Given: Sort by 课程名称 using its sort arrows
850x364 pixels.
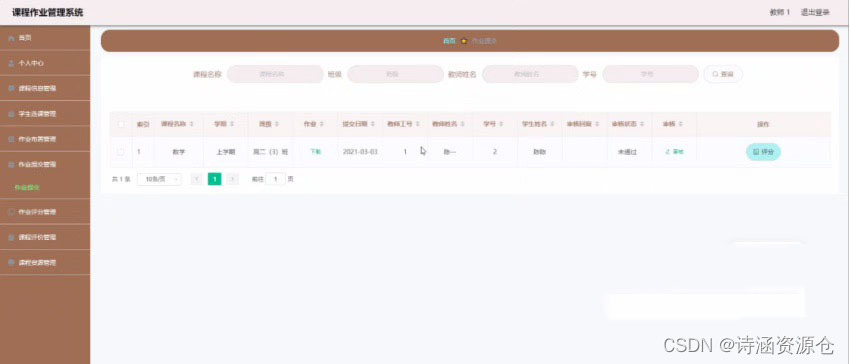Looking at the screenshot, I should tap(191, 124).
